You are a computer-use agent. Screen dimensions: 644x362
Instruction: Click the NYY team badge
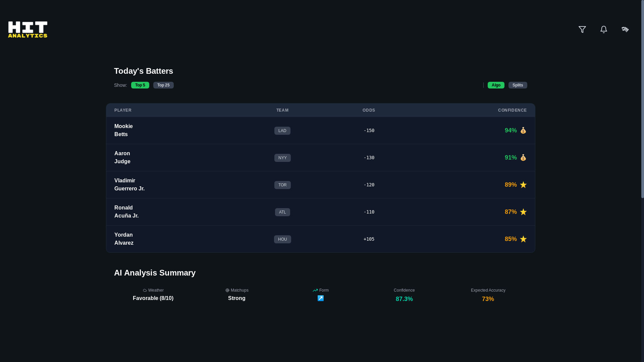tap(282, 158)
